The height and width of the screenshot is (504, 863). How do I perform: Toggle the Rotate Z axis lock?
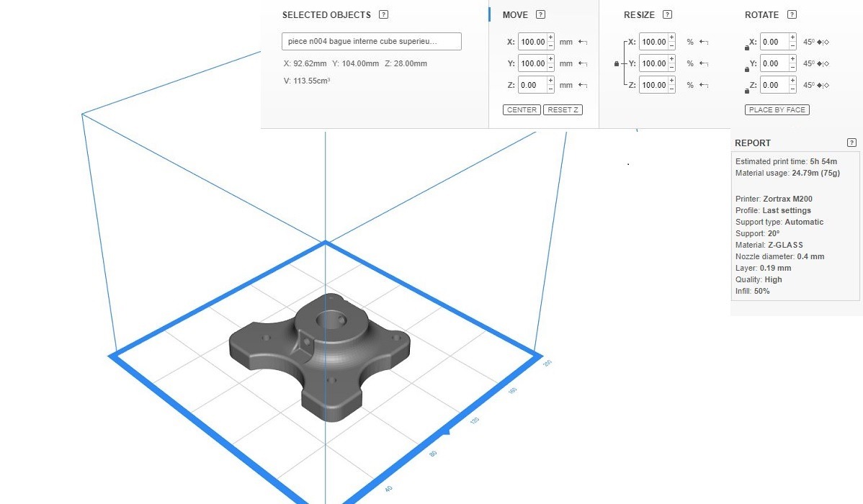tap(747, 91)
